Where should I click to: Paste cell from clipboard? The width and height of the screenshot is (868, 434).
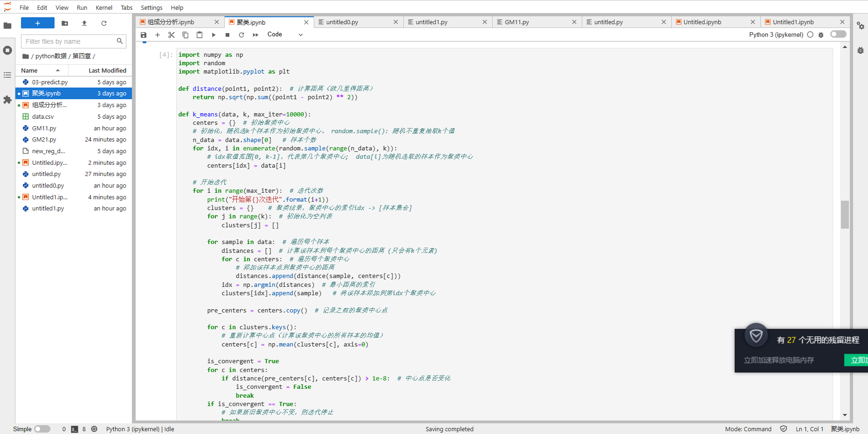tap(200, 35)
